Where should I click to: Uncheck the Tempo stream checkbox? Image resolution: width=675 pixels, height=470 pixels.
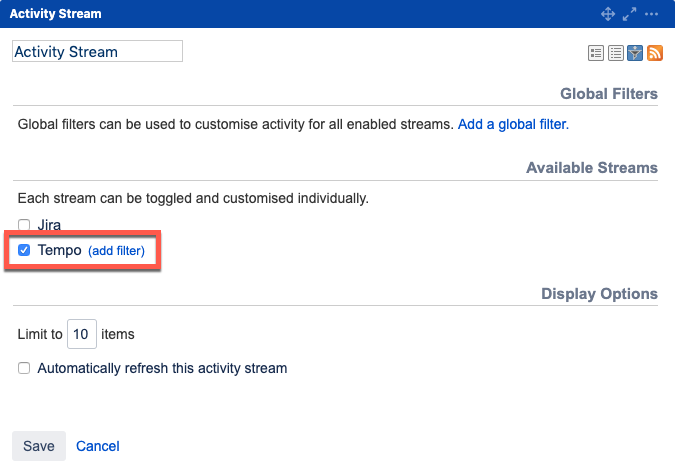coord(24,250)
